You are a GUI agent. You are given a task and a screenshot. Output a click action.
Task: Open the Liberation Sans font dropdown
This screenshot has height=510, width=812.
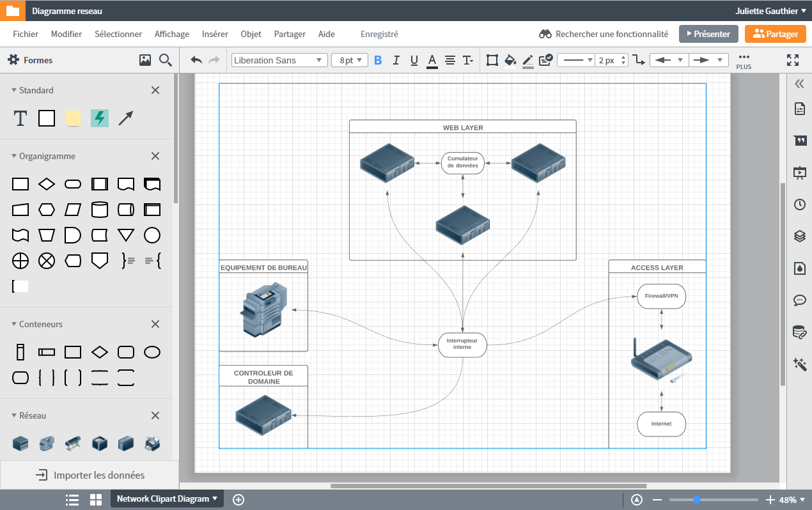[278, 60]
